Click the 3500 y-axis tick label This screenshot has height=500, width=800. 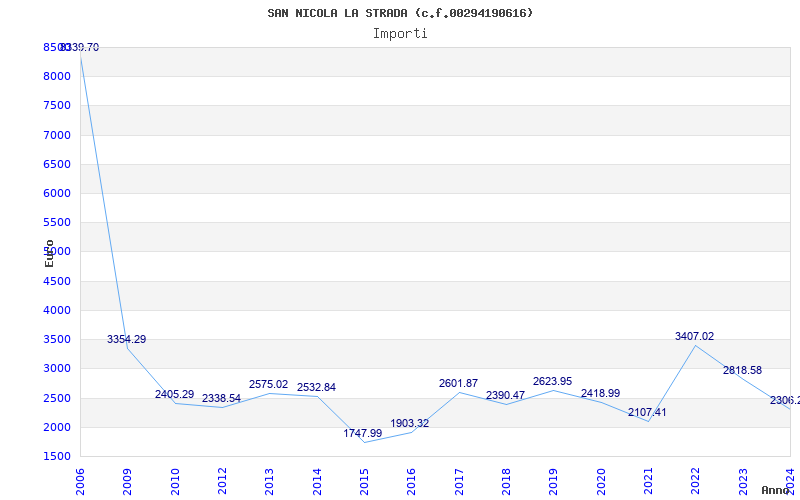57,339
